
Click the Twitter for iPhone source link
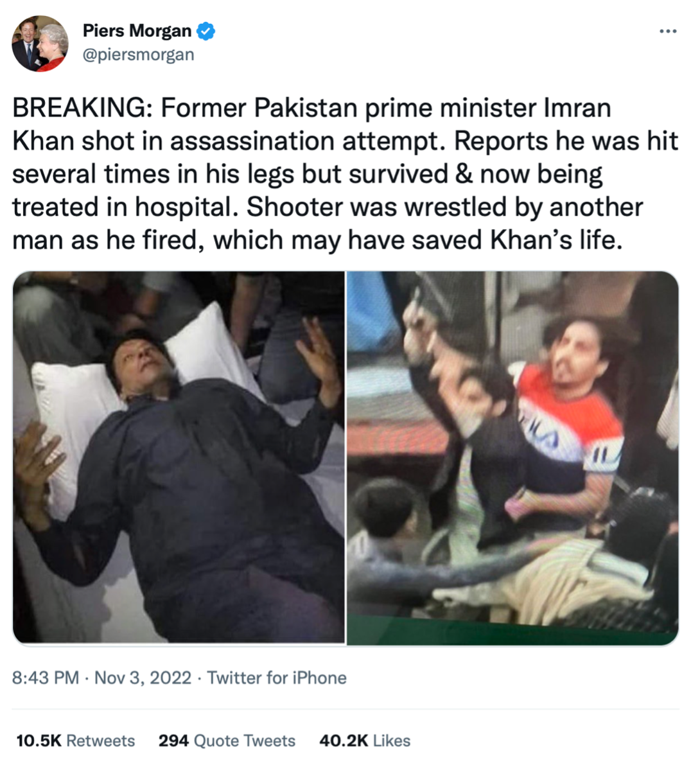pos(277,678)
